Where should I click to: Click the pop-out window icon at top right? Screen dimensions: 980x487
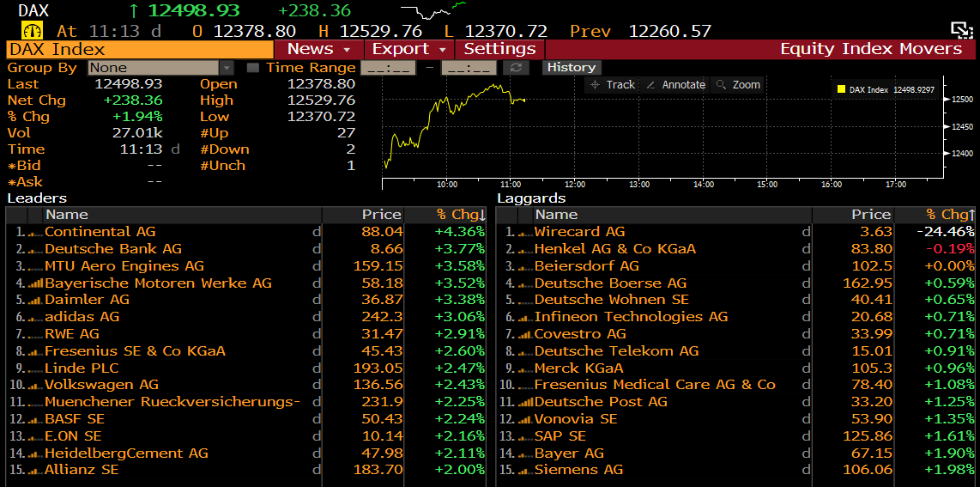pos(961,31)
